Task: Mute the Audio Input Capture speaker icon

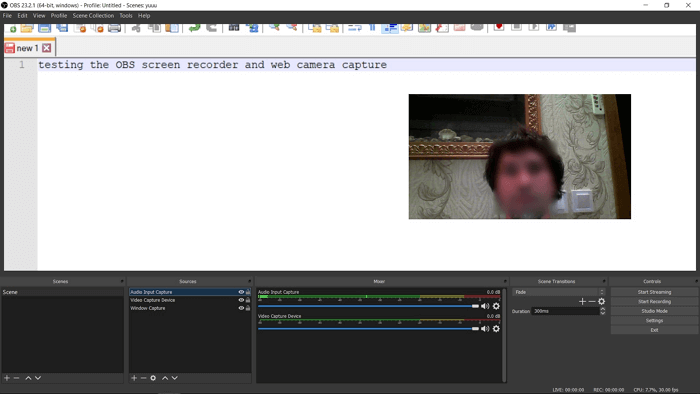Action: 485,306
